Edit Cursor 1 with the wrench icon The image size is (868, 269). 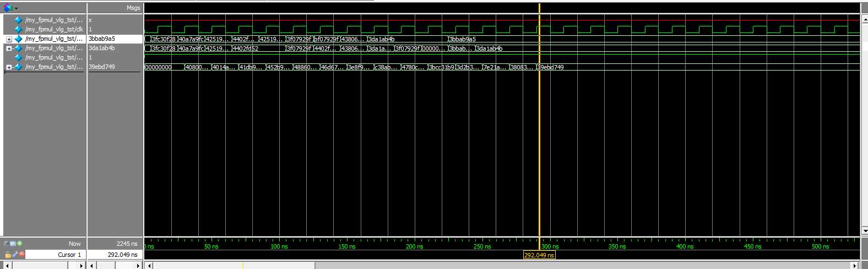15,255
